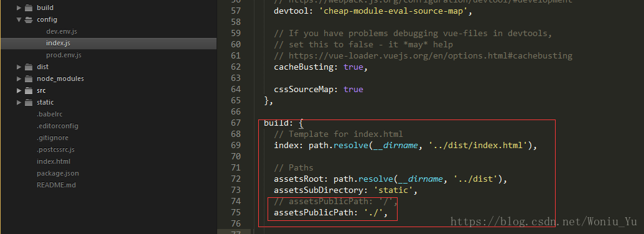The height and width of the screenshot is (234, 644).
Task: Open package.json from the file tree
Action: click(58, 173)
